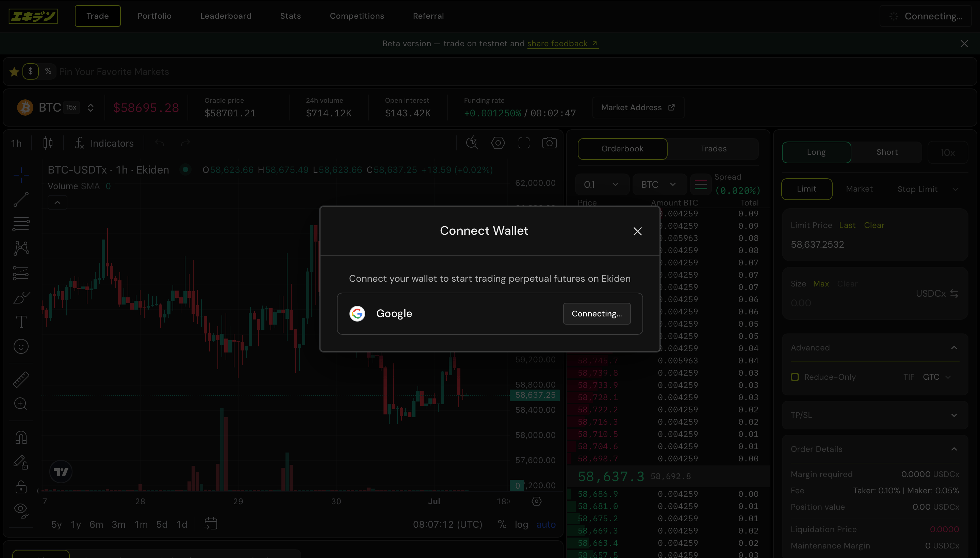Select the trend line drawing tool
Viewport: 980px width, 558px height.
[21, 200]
